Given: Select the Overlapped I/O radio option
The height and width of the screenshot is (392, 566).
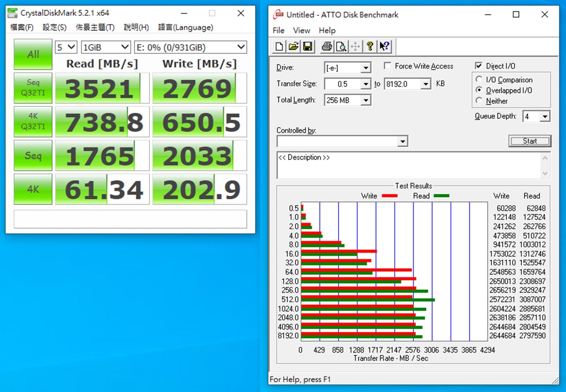Looking at the screenshot, I should click(x=479, y=90).
